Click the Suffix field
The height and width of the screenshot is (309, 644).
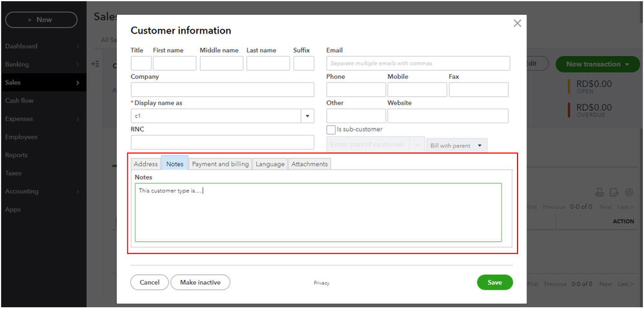(x=304, y=63)
